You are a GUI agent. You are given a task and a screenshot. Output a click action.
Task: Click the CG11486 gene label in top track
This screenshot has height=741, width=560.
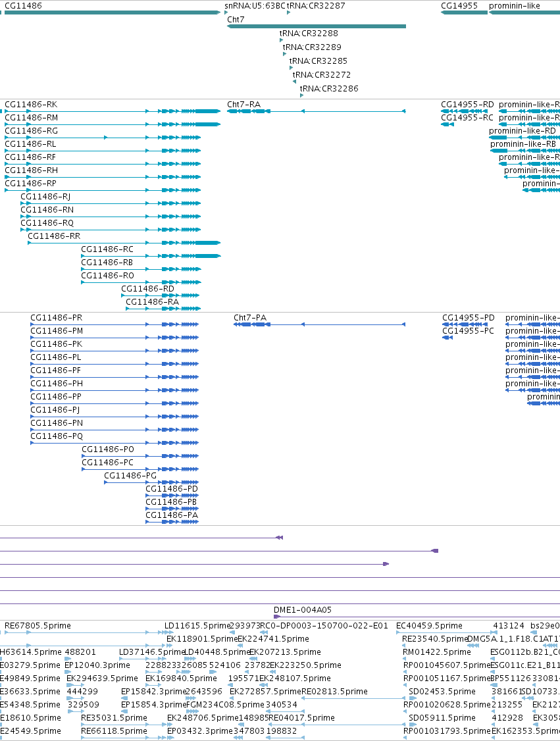[x=23, y=6]
